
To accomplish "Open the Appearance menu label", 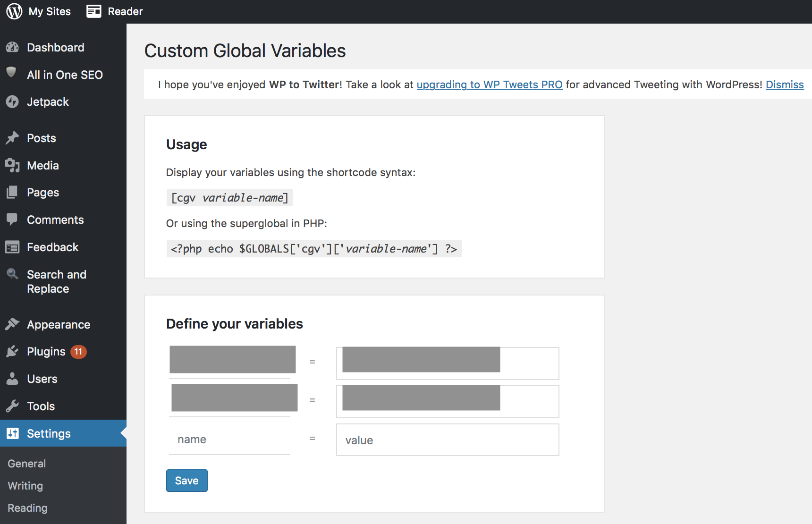I will click(x=59, y=324).
